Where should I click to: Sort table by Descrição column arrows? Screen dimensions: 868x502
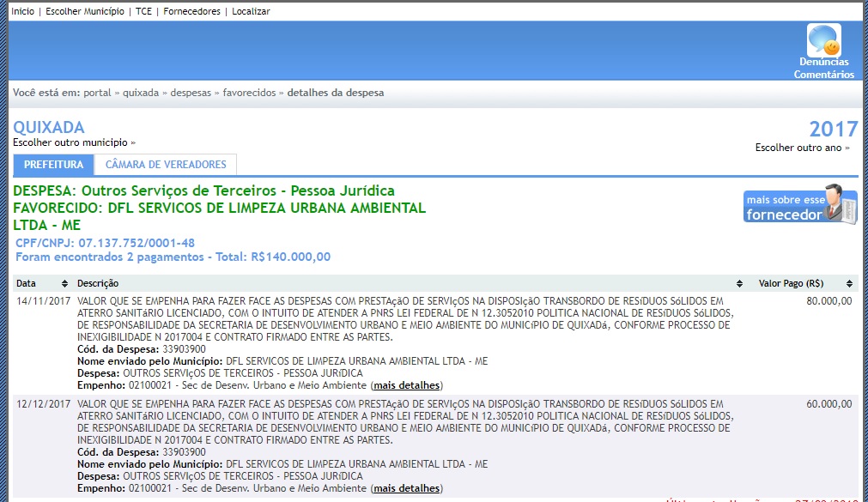[739, 283]
